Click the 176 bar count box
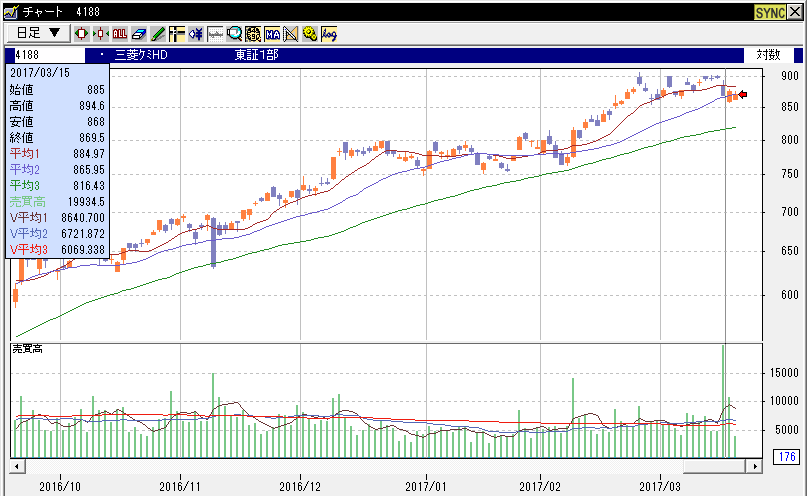Screen dimensions: 807x496 pyautogui.click(x=786, y=457)
